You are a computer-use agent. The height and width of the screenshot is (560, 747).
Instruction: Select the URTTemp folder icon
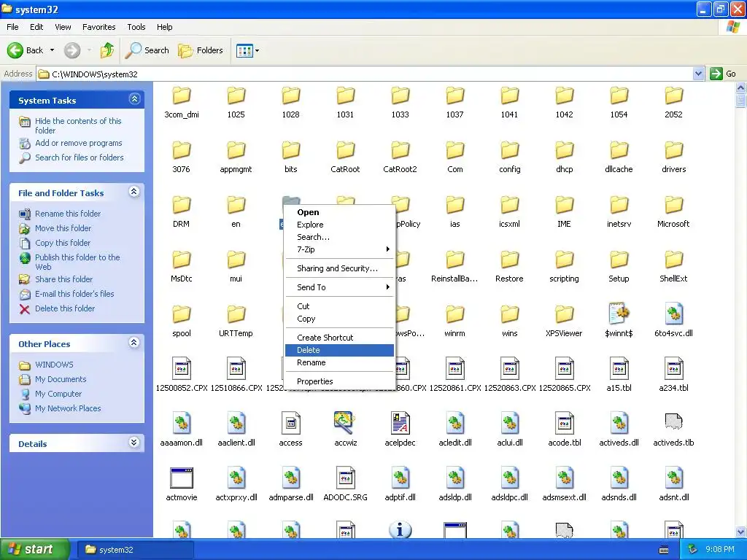[x=236, y=315]
